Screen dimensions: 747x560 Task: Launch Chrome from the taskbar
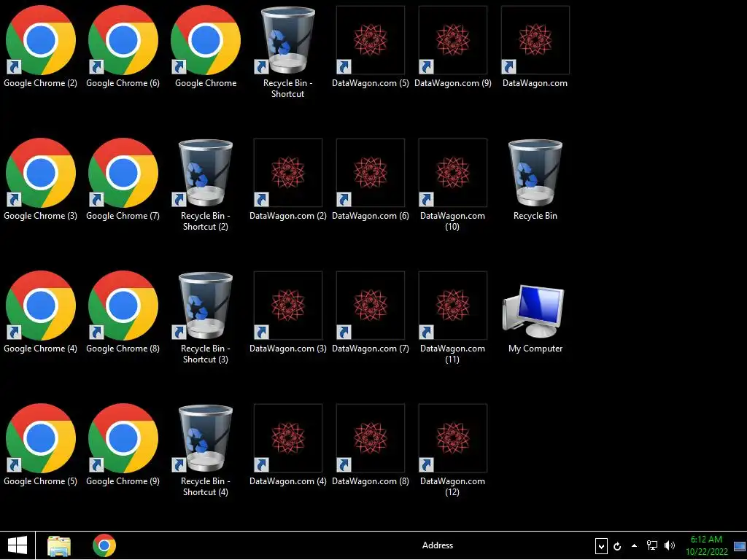coord(104,545)
